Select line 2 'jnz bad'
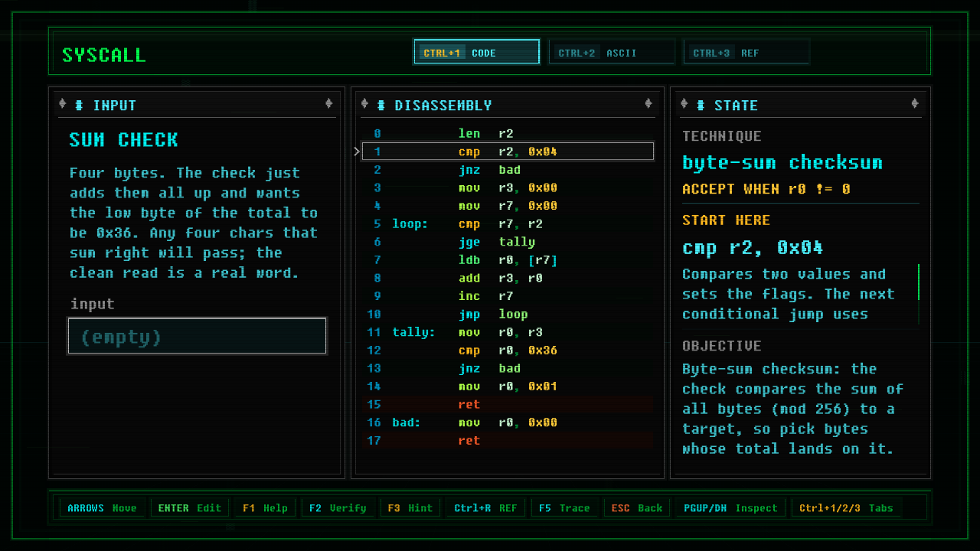The height and width of the screenshot is (551, 980). [x=508, y=170]
